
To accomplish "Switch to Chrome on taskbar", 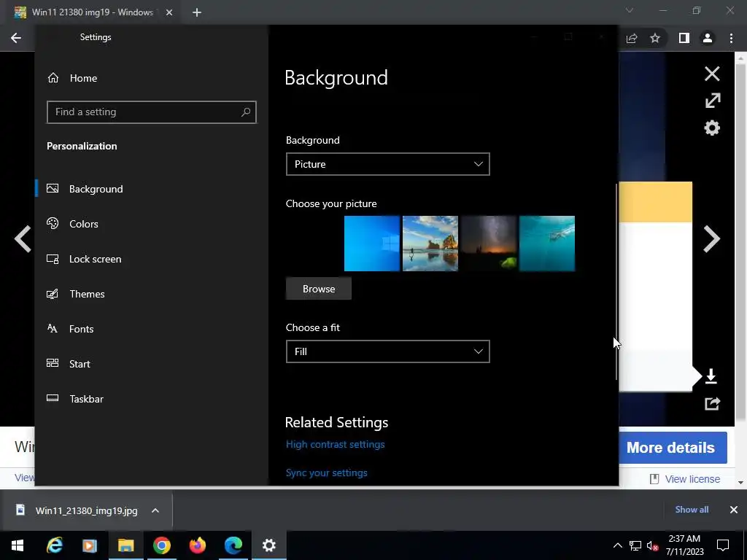I will 161,545.
